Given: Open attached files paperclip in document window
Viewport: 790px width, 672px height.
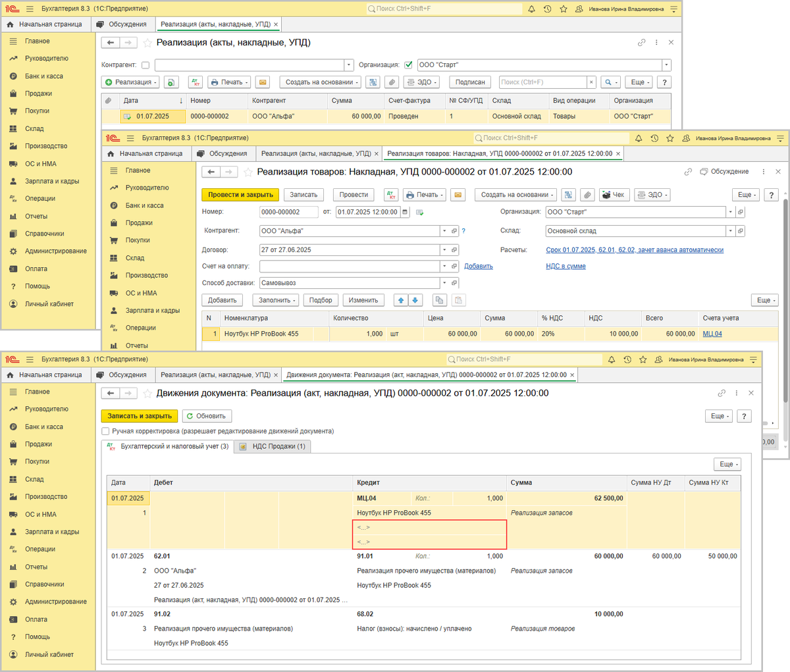Looking at the screenshot, I should click(x=587, y=195).
